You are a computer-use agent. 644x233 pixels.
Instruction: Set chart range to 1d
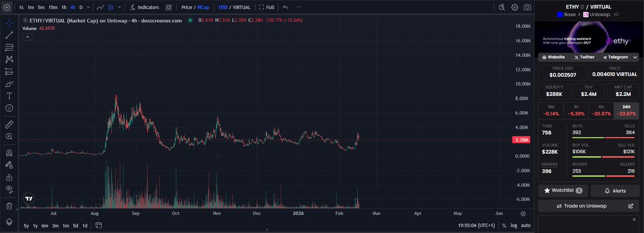coord(85,226)
